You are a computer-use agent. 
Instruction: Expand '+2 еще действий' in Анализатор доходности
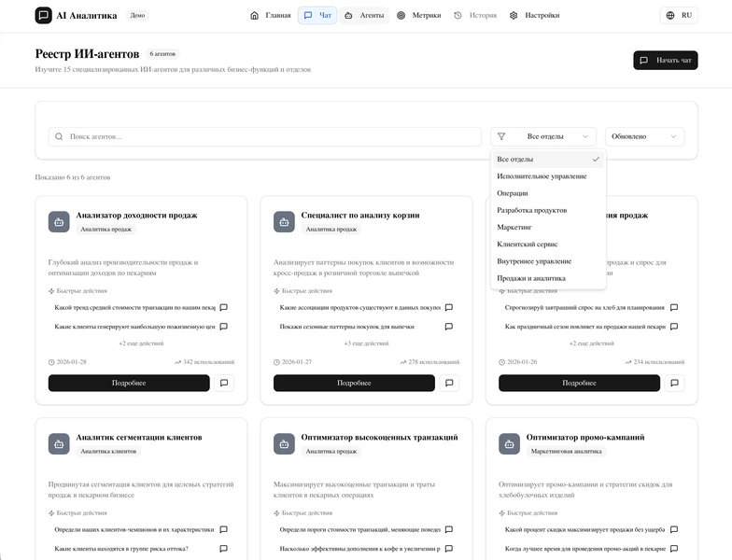(141, 343)
